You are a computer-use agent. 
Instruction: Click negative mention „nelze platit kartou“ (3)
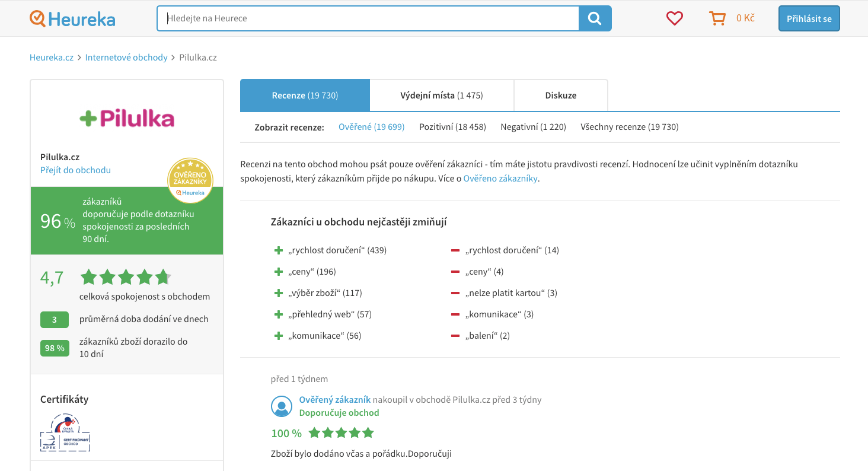point(511,293)
